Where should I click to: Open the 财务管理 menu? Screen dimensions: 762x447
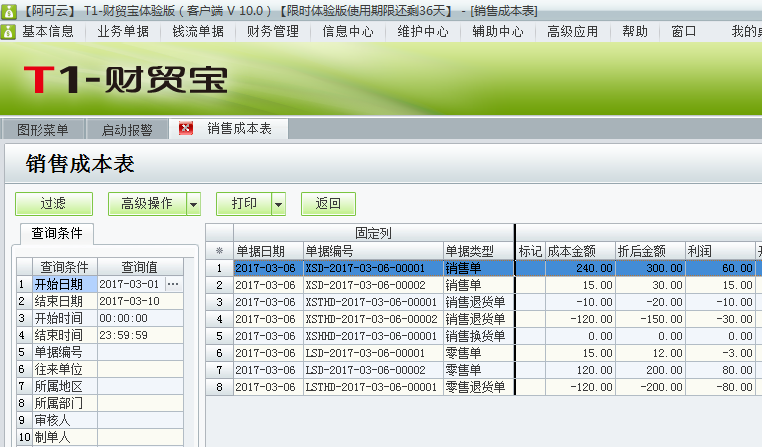(x=273, y=32)
